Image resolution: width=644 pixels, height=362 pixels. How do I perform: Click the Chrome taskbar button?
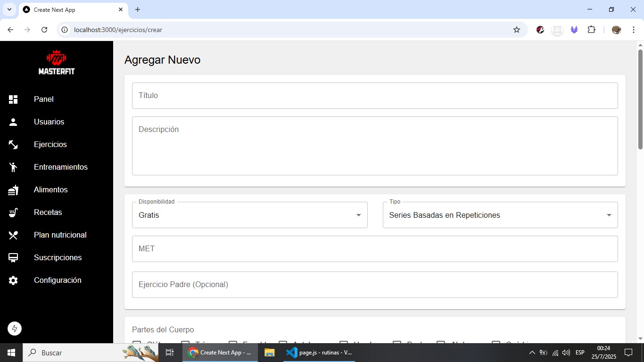[x=220, y=353]
